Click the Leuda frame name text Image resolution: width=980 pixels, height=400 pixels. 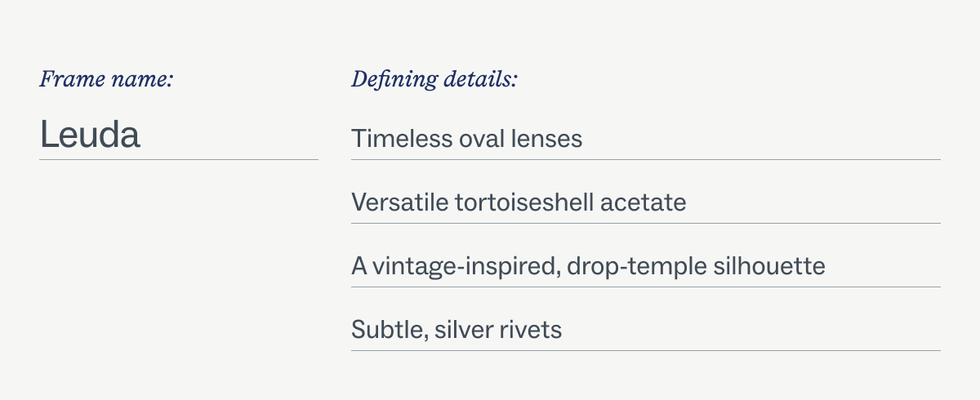pos(90,135)
